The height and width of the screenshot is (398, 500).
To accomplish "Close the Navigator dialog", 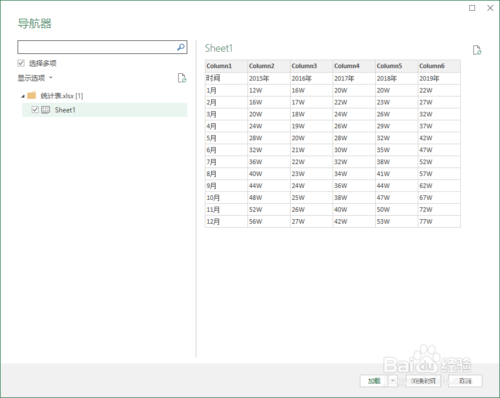I will 490,8.
